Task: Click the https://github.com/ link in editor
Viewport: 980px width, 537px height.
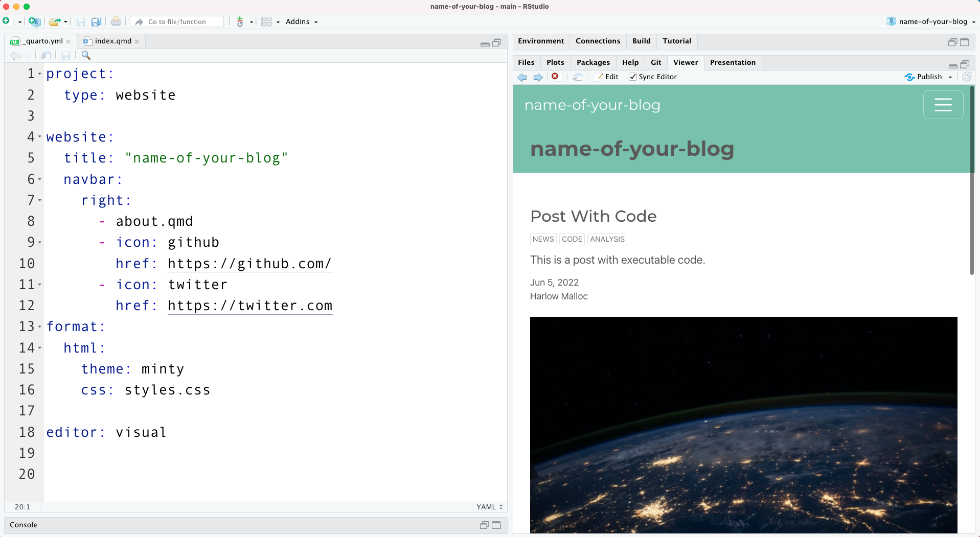Action: click(x=250, y=264)
